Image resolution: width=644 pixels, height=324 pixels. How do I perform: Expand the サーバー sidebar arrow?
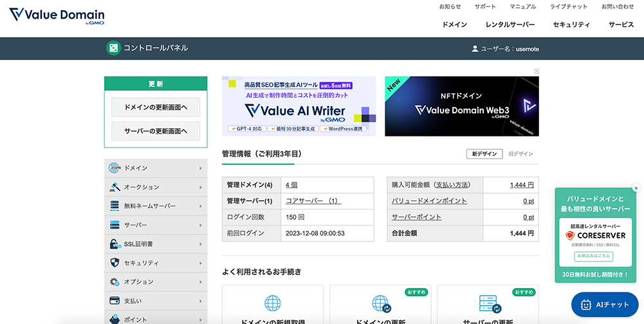(201, 225)
